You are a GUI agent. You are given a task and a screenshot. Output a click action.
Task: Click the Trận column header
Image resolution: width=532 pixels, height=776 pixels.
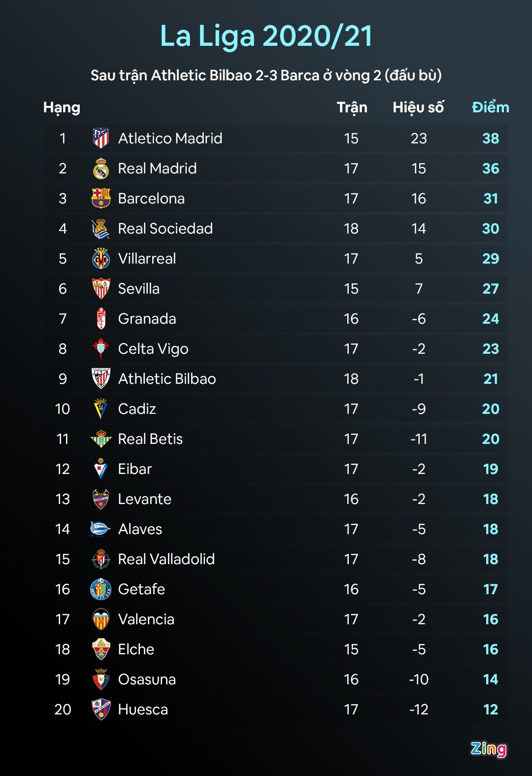pos(352,107)
